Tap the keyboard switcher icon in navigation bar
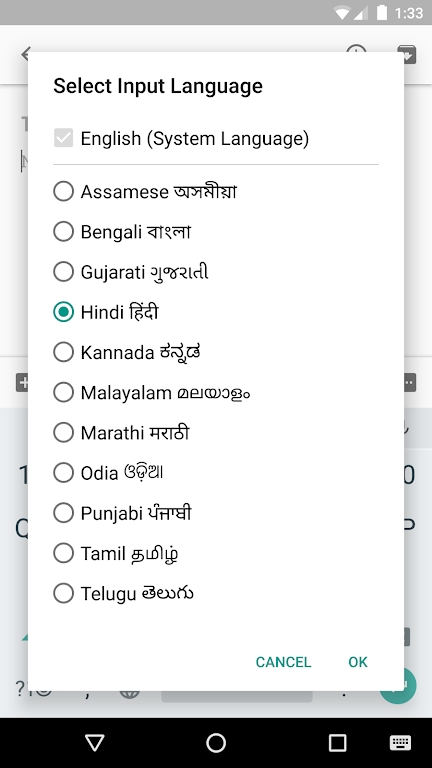This screenshot has width=432, height=768. (400, 743)
